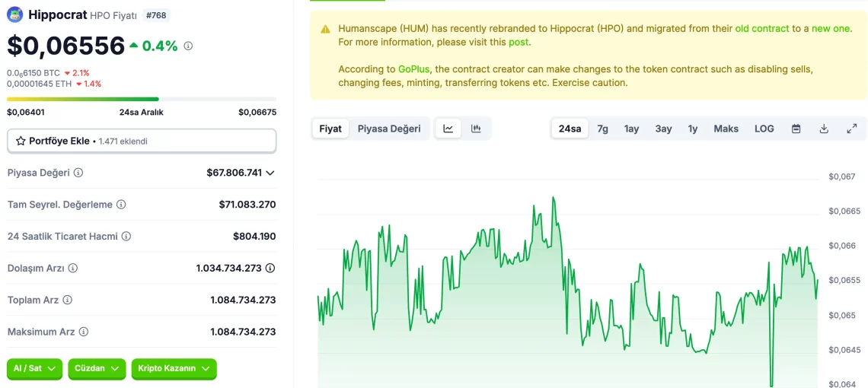Select the 1ay time range tab

click(x=631, y=129)
